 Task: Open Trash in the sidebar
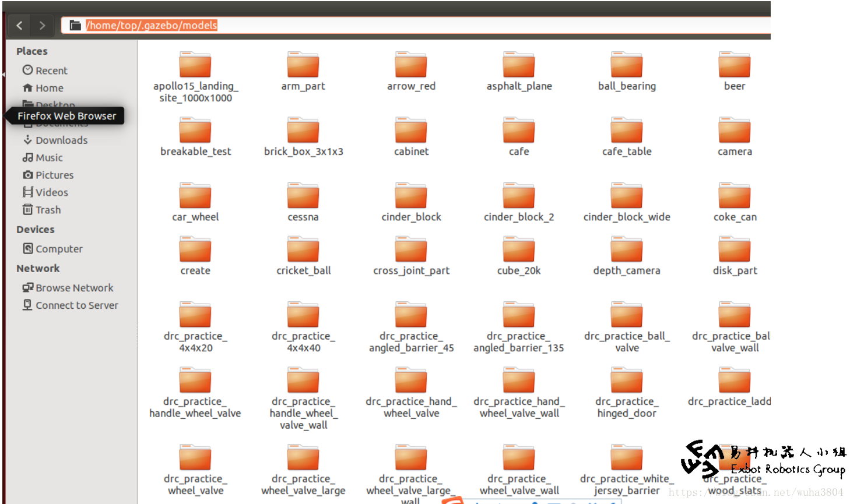(41, 210)
